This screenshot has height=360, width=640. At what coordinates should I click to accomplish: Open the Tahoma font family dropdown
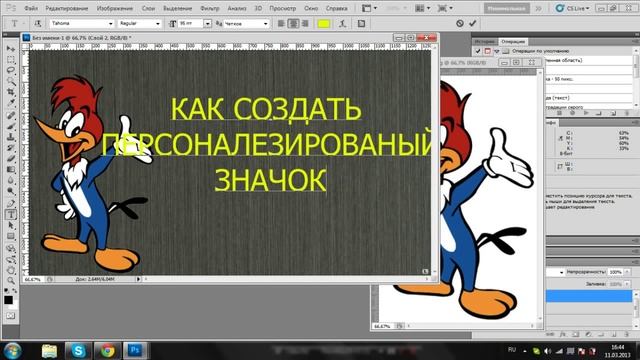pyautogui.click(x=110, y=24)
